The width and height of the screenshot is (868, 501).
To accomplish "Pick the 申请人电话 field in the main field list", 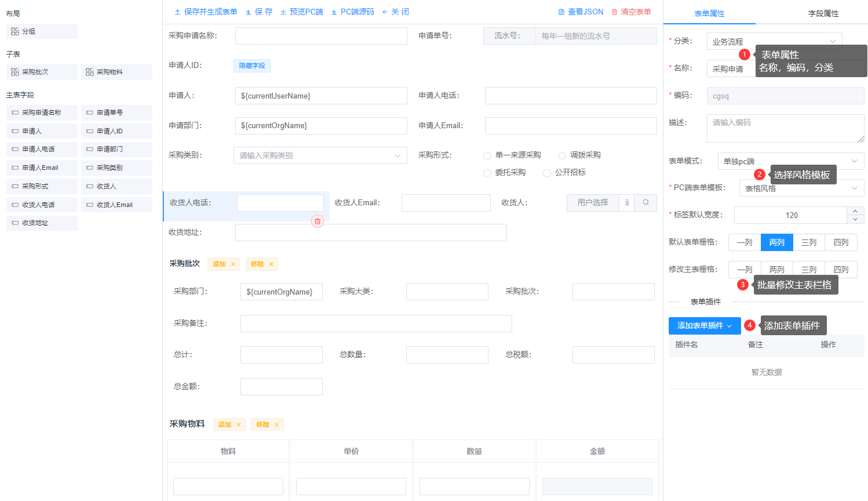I will 42,149.
